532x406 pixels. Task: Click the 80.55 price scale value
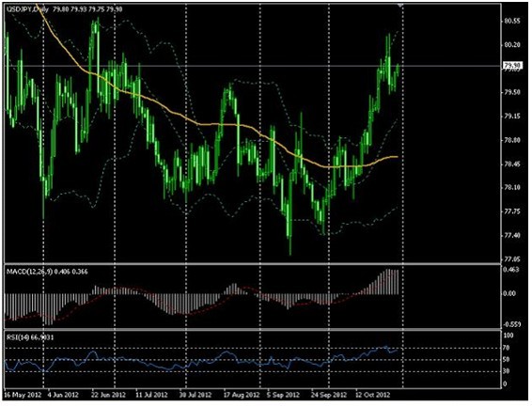[512, 21]
